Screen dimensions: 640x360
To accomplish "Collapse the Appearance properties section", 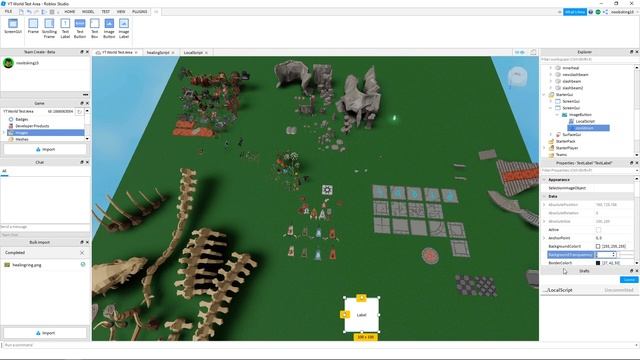I will click(544, 180).
